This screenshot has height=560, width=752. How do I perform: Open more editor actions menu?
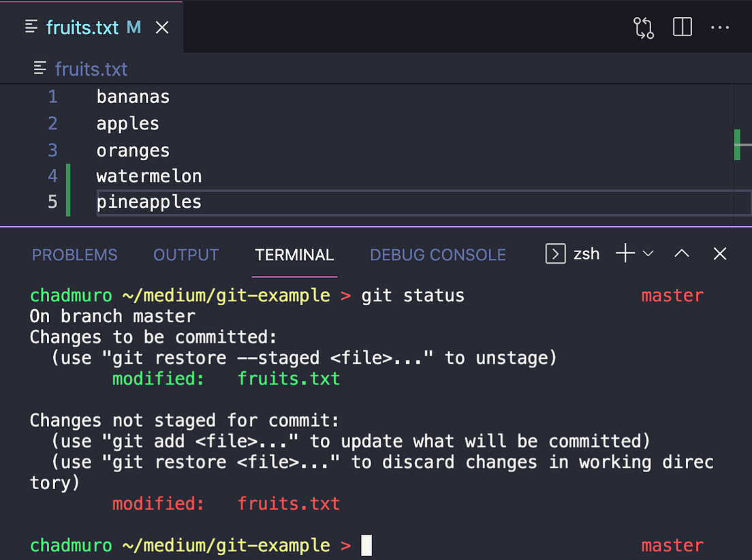click(x=720, y=27)
